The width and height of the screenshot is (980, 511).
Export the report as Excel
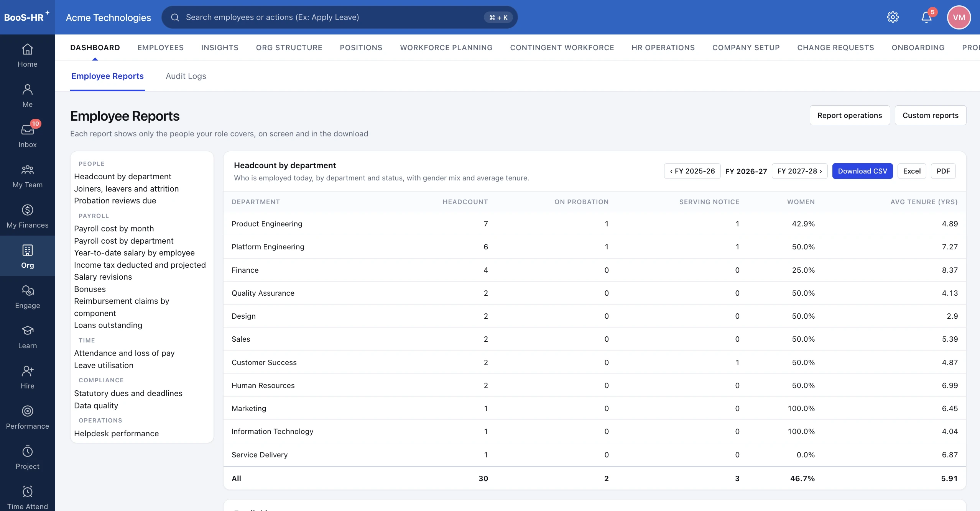(x=912, y=171)
